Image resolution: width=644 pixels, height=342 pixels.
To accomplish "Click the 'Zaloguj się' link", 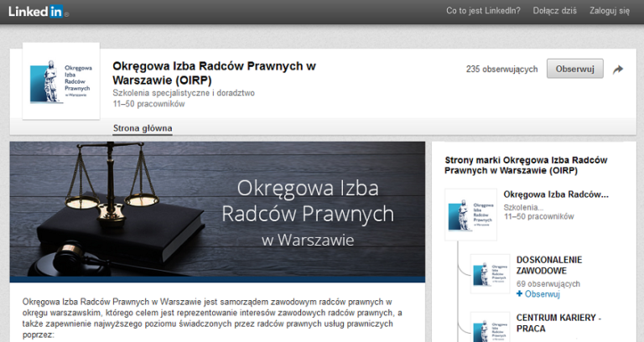I will 611,11.
